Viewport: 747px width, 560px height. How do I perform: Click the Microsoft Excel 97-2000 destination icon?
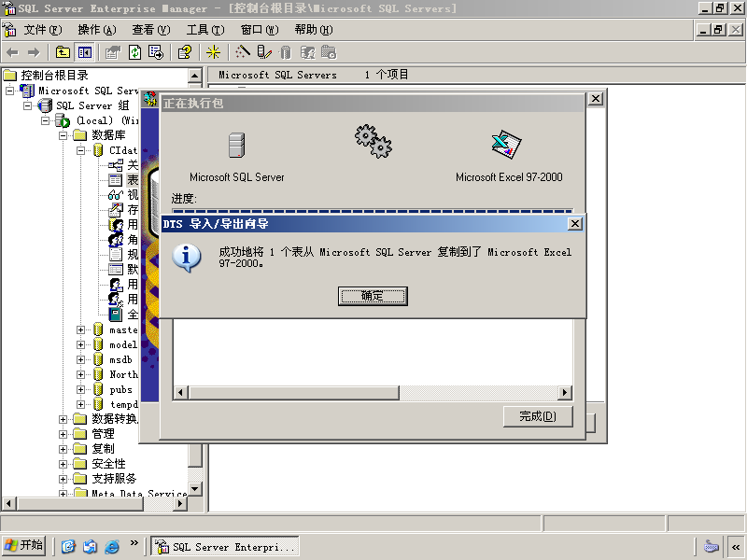pos(506,145)
